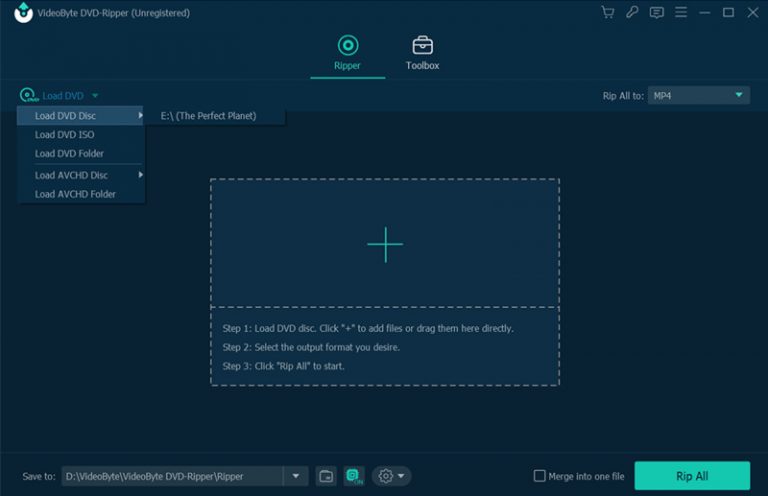Select E:\ (The Perfect Planet) disc

point(209,116)
